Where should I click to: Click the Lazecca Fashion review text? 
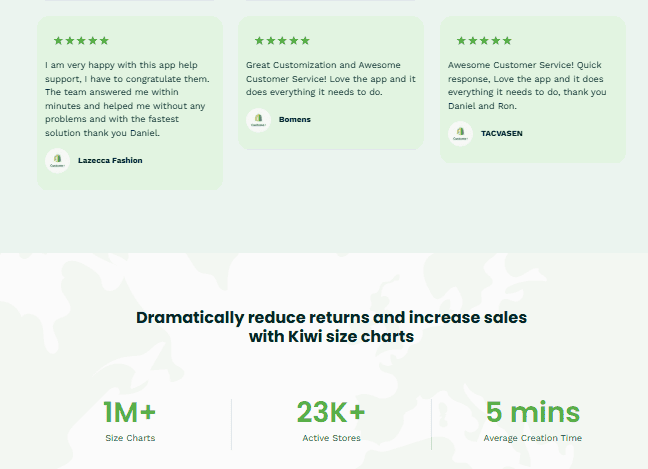tap(128, 98)
